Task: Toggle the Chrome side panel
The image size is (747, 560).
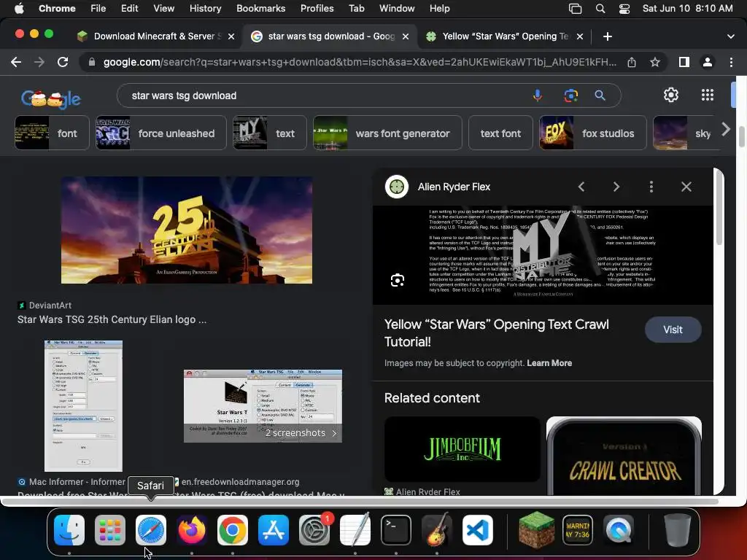Action: pyautogui.click(x=684, y=62)
